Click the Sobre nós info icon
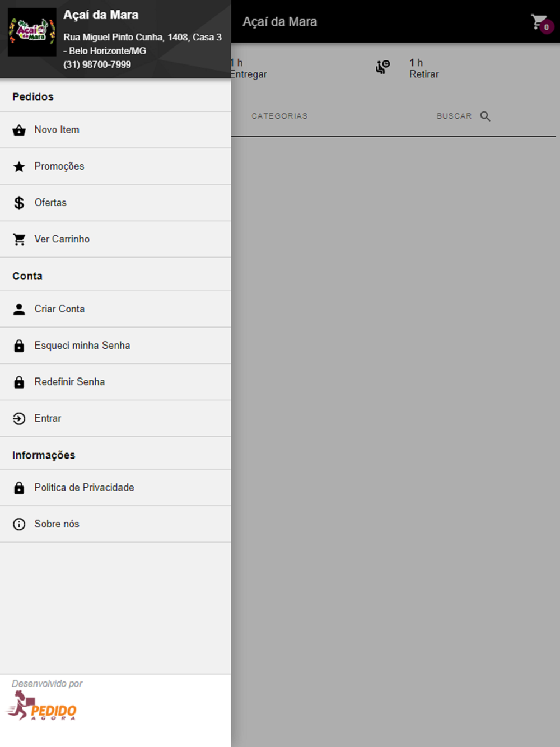The width and height of the screenshot is (560, 747). coord(19,524)
